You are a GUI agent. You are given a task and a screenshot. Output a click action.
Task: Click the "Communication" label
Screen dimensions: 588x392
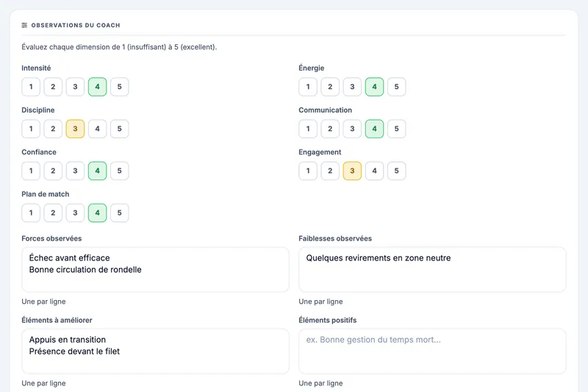tap(325, 110)
